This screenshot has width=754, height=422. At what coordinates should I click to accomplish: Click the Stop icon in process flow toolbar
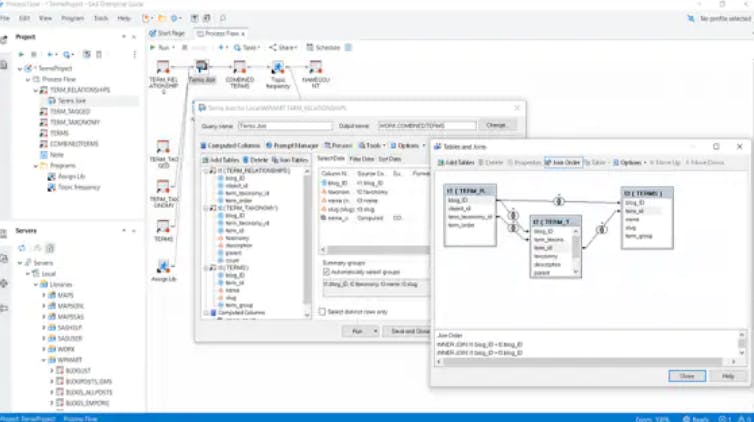pyautogui.click(x=185, y=48)
